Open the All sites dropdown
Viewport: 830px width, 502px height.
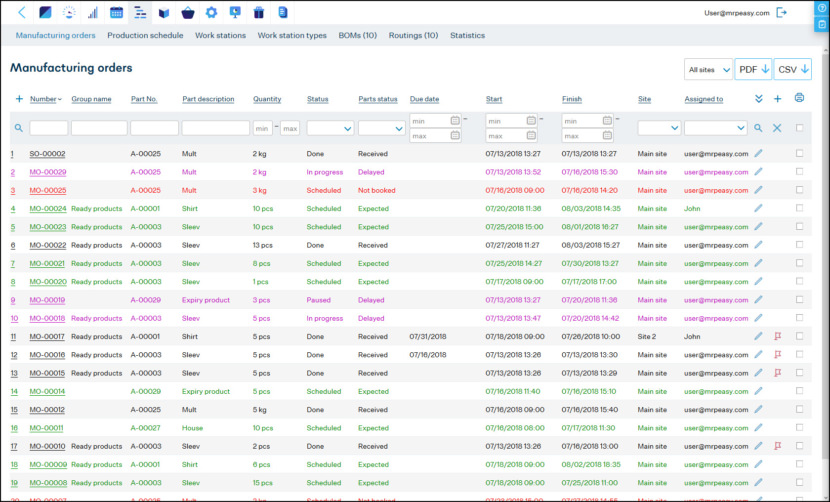click(707, 69)
